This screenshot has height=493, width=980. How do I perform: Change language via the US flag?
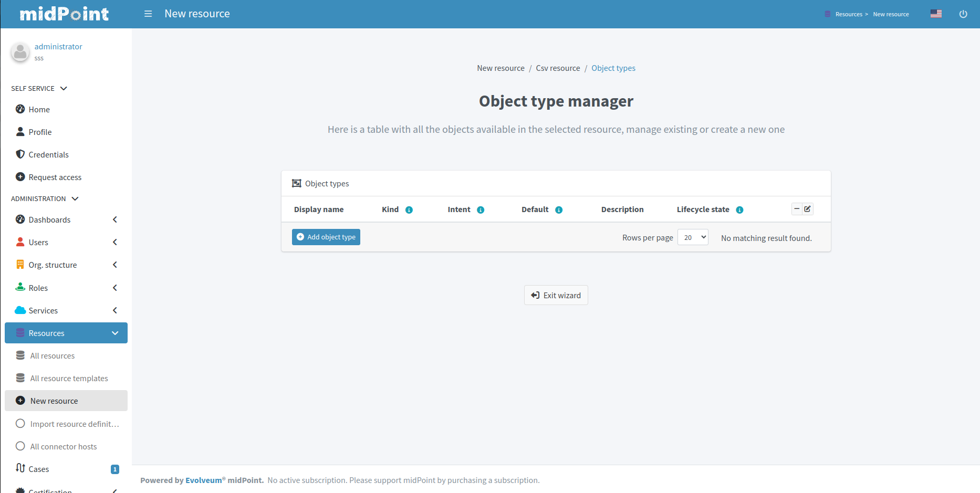click(x=936, y=14)
